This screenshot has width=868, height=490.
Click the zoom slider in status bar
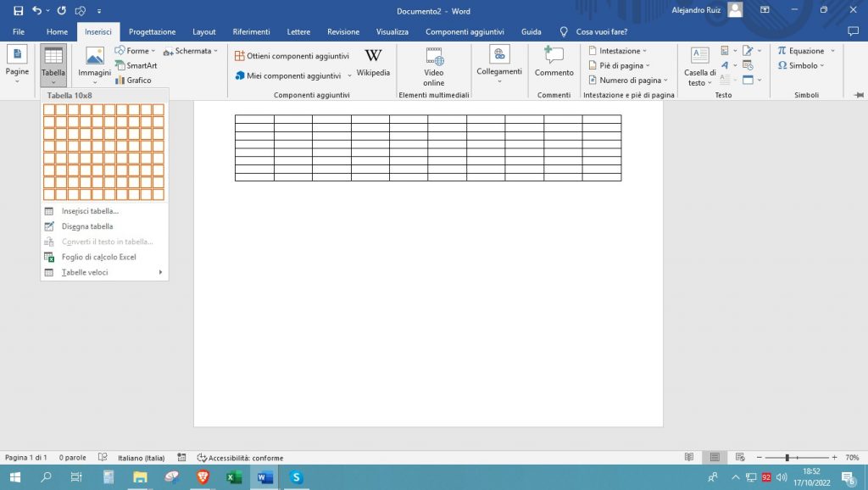pyautogui.click(x=787, y=458)
